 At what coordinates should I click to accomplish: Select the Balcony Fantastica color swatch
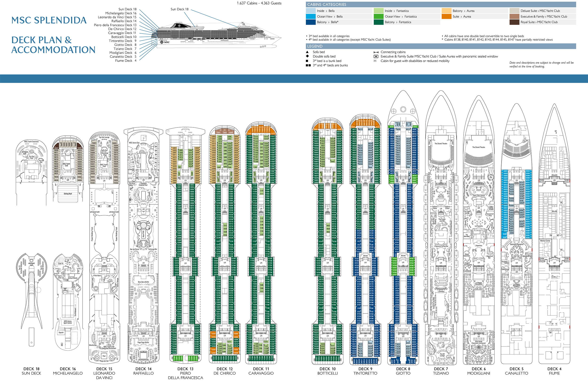378,22
